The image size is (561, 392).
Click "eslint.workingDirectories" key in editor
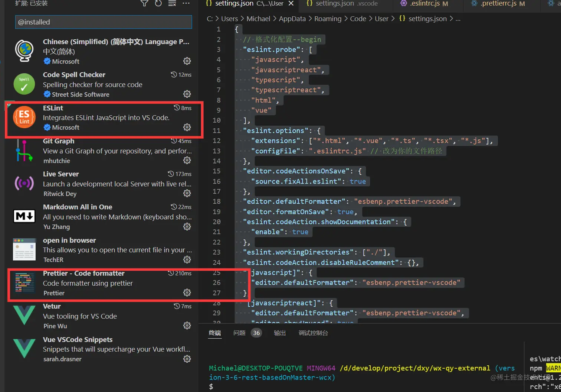[298, 252]
